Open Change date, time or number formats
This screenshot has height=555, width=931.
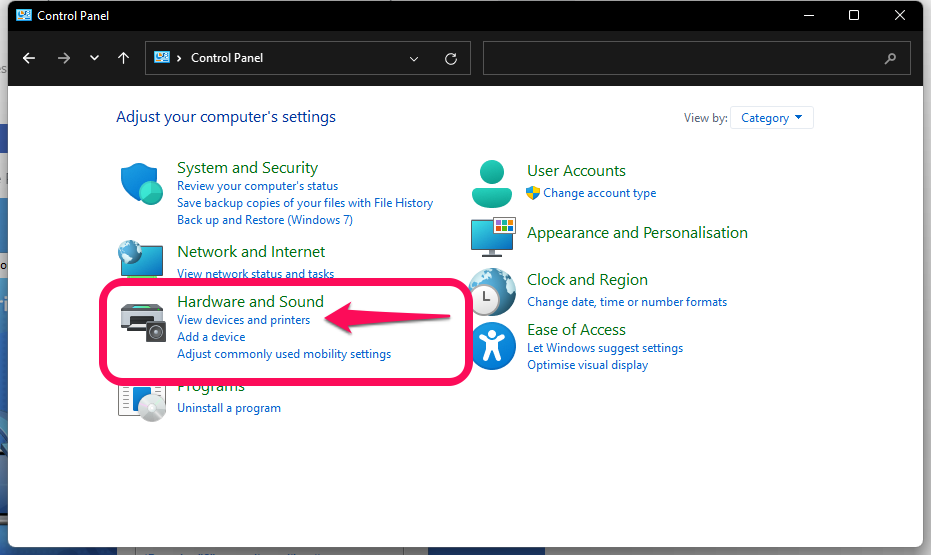click(x=626, y=302)
